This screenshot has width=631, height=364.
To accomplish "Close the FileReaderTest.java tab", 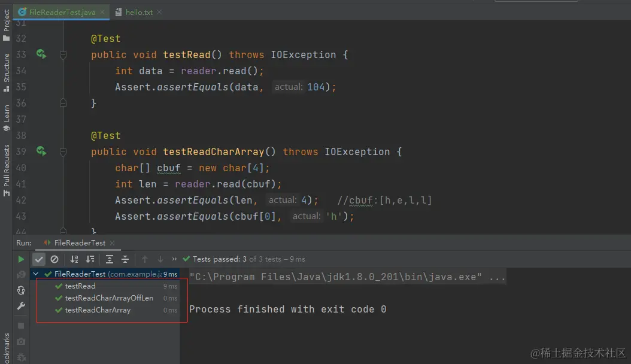I will (102, 12).
